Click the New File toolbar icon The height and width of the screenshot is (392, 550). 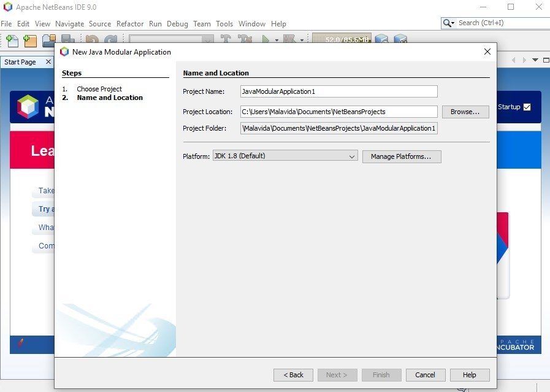click(x=12, y=40)
